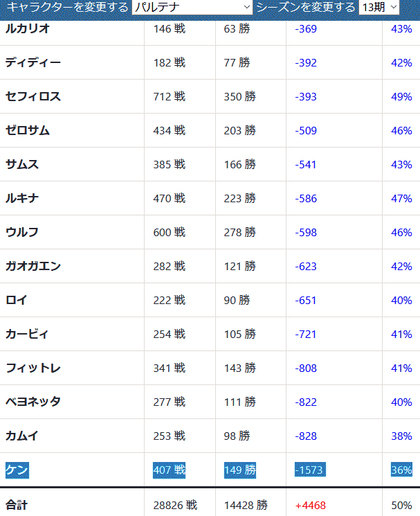Viewport: 420px width, 516px height.
Task: Click the highlighted ケン name
Action: click(x=17, y=470)
